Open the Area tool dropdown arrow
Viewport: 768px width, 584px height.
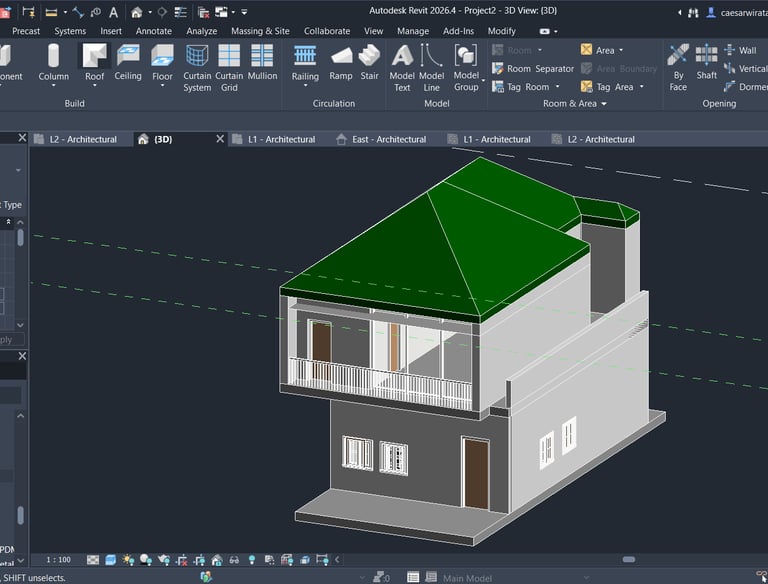621,50
